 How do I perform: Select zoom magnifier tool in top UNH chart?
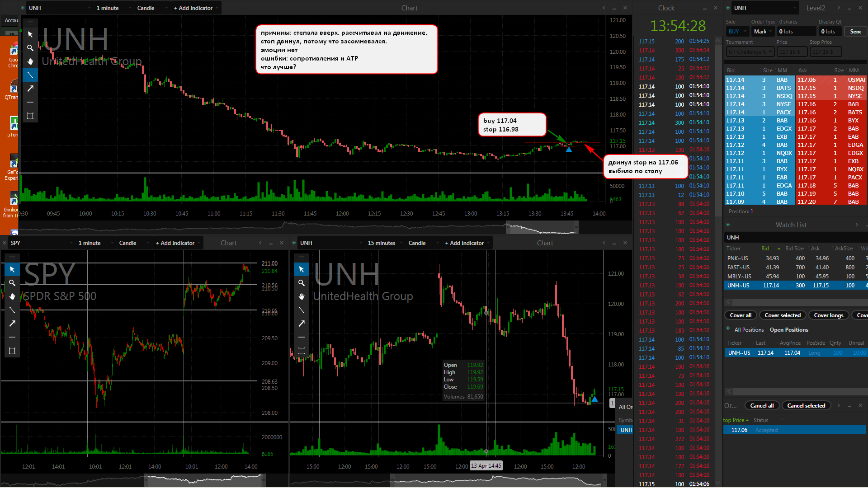pyautogui.click(x=30, y=48)
